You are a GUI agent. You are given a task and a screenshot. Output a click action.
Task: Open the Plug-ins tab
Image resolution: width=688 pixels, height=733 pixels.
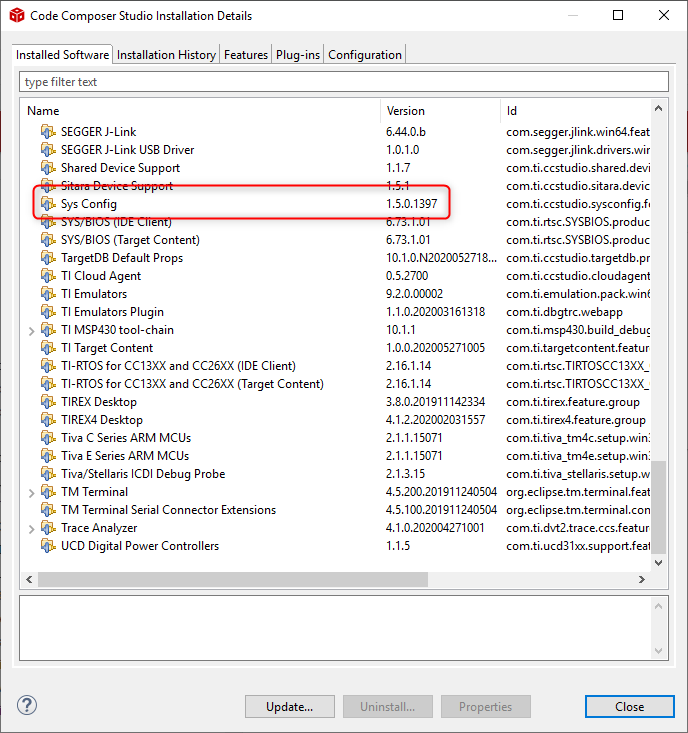[298, 55]
